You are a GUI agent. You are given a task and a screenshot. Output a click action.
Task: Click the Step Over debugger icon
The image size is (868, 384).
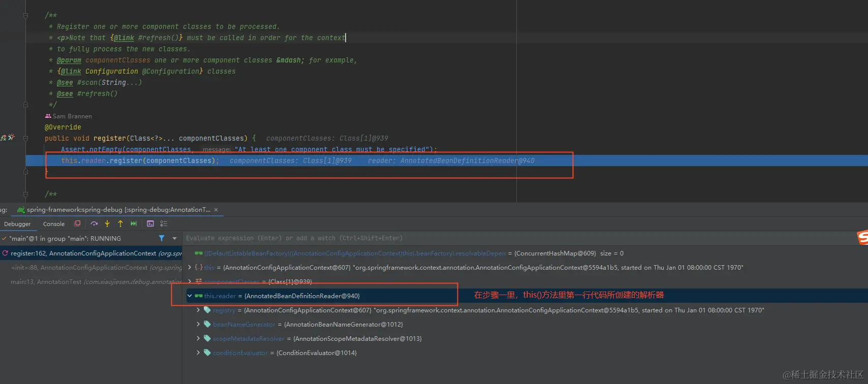(94, 223)
